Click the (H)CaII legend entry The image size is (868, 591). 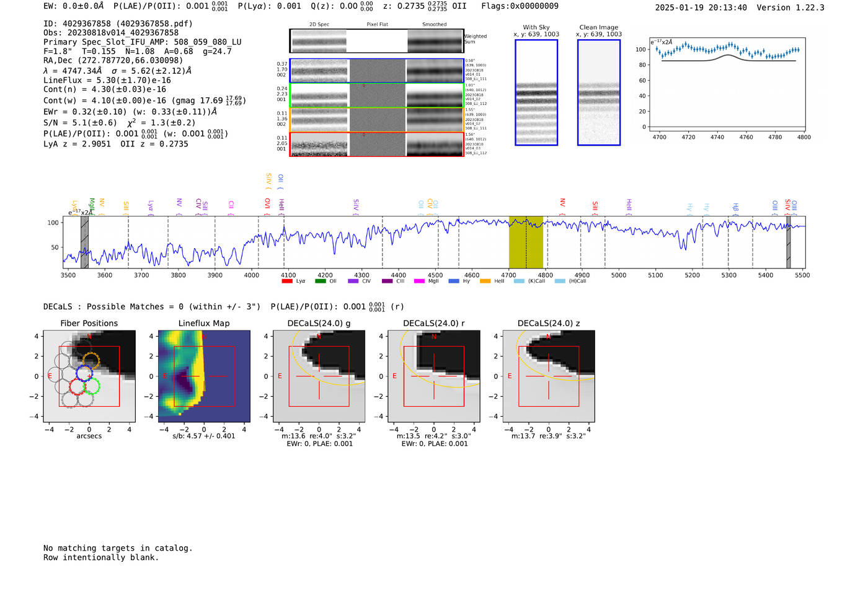(x=570, y=282)
